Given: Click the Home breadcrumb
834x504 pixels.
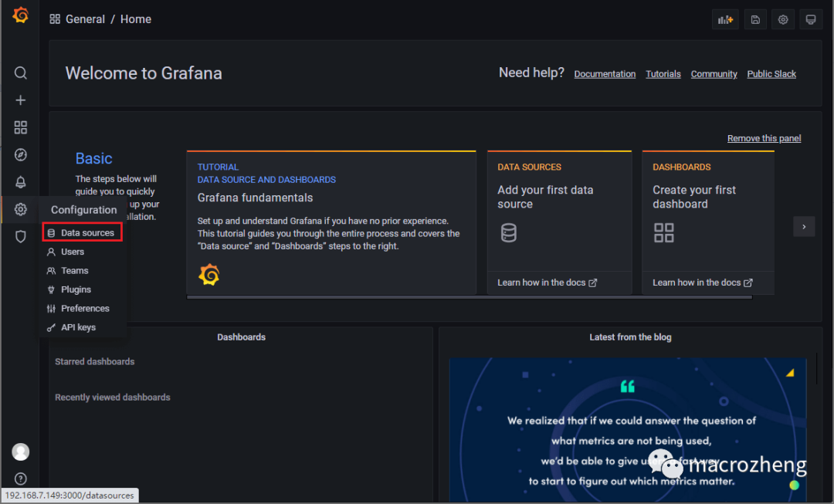Looking at the screenshot, I should pyautogui.click(x=136, y=19).
